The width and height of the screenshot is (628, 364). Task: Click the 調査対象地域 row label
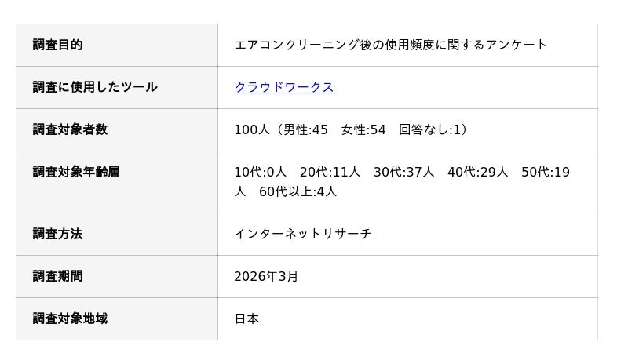click(70, 318)
